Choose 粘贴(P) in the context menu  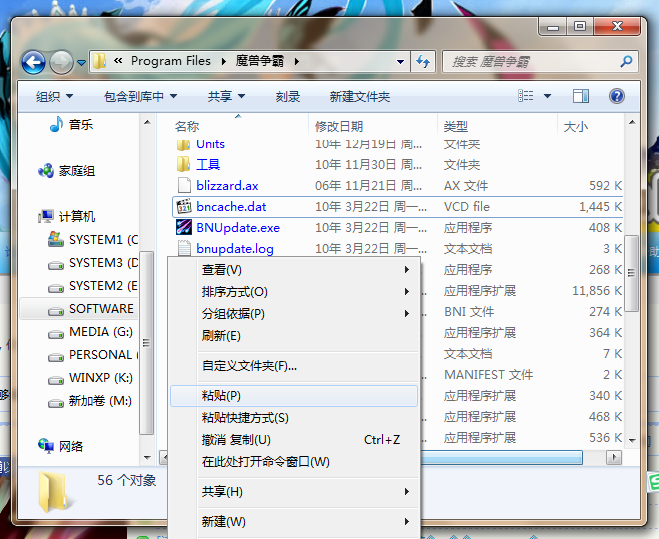point(294,396)
